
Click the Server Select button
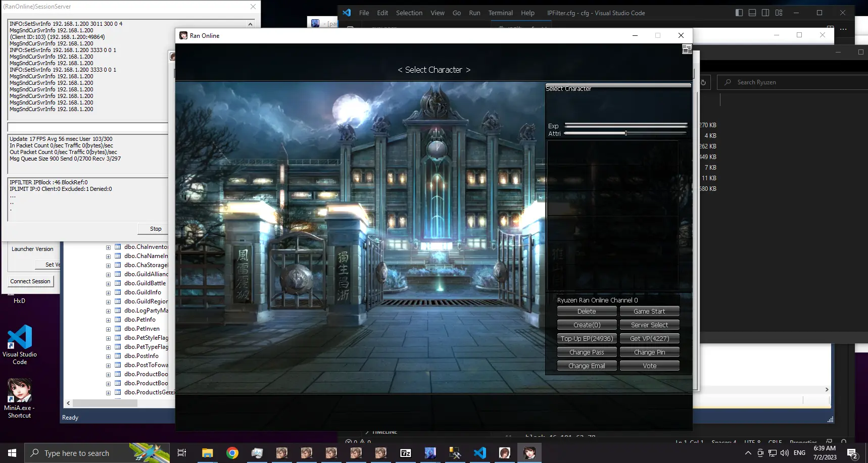click(649, 325)
